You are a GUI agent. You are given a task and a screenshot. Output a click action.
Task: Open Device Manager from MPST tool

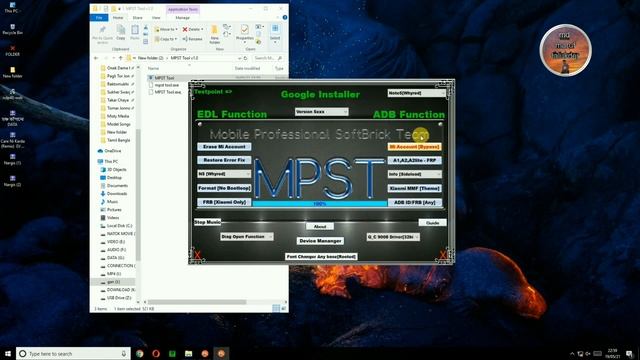[320, 241]
